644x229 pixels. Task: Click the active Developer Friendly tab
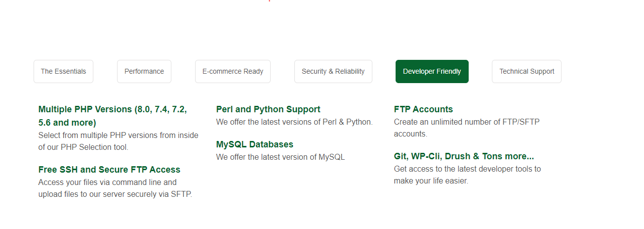[432, 71]
